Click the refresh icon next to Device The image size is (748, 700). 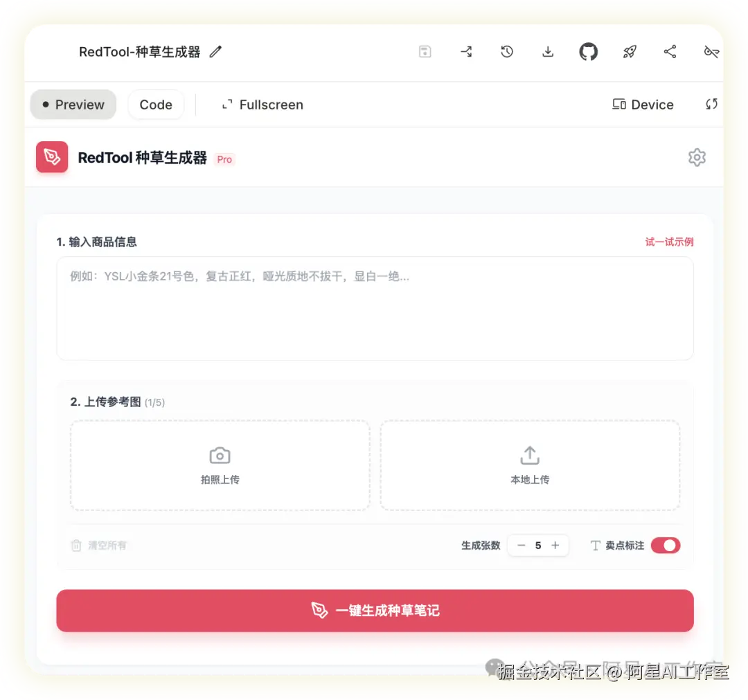pyautogui.click(x=711, y=105)
